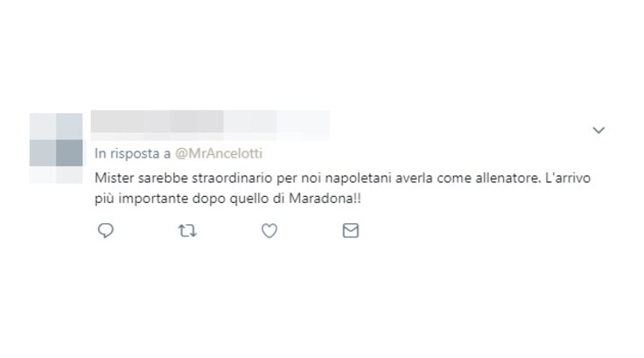644x358 pixels.
Task: Send tweet via the envelope message icon
Action: (x=351, y=230)
